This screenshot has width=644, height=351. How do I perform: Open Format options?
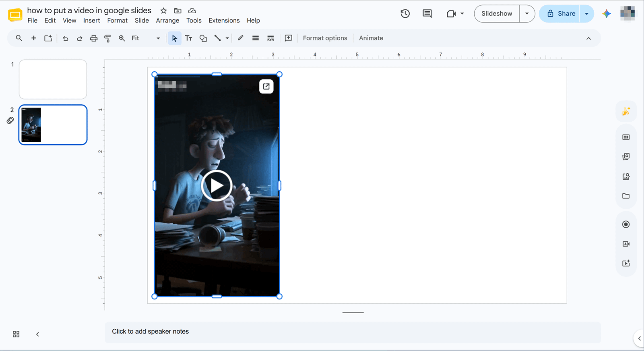coord(325,38)
